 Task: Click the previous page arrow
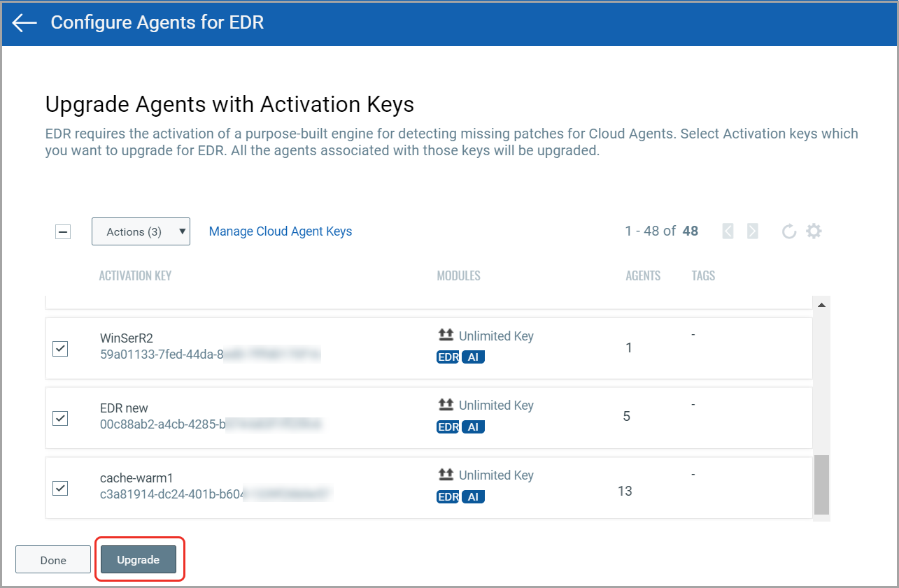728,231
